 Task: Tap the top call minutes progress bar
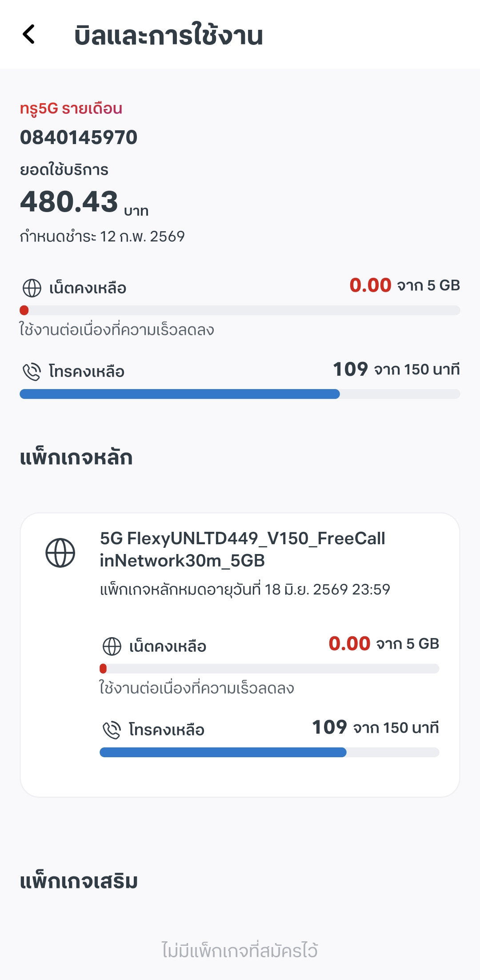click(x=240, y=394)
